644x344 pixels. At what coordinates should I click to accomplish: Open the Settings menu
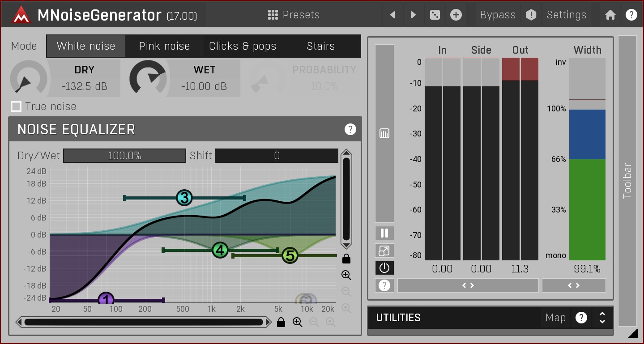pos(566,15)
